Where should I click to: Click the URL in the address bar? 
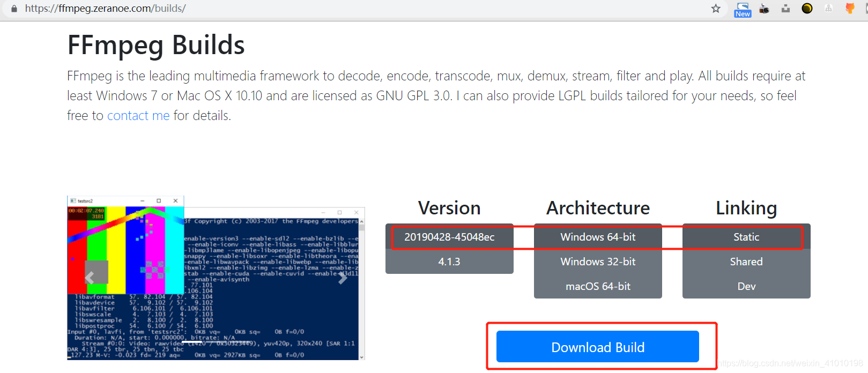(106, 9)
